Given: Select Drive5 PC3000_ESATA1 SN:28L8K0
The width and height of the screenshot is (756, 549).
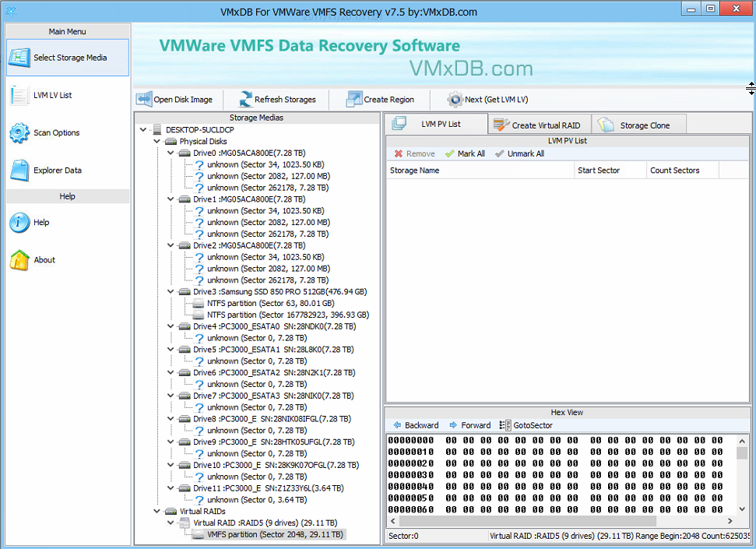Looking at the screenshot, I should 273,350.
